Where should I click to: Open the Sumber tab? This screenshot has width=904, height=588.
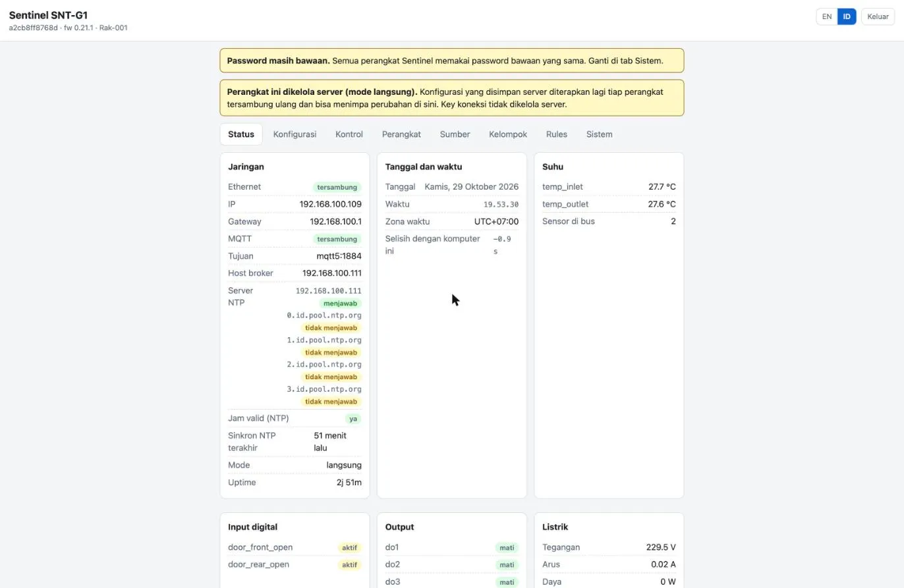click(455, 134)
